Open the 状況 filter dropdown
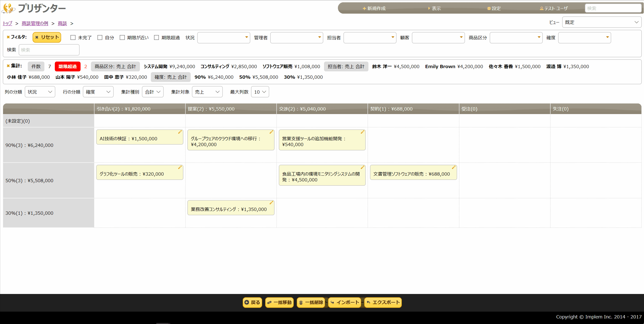Screen dimensions: 644x324 click(224, 38)
